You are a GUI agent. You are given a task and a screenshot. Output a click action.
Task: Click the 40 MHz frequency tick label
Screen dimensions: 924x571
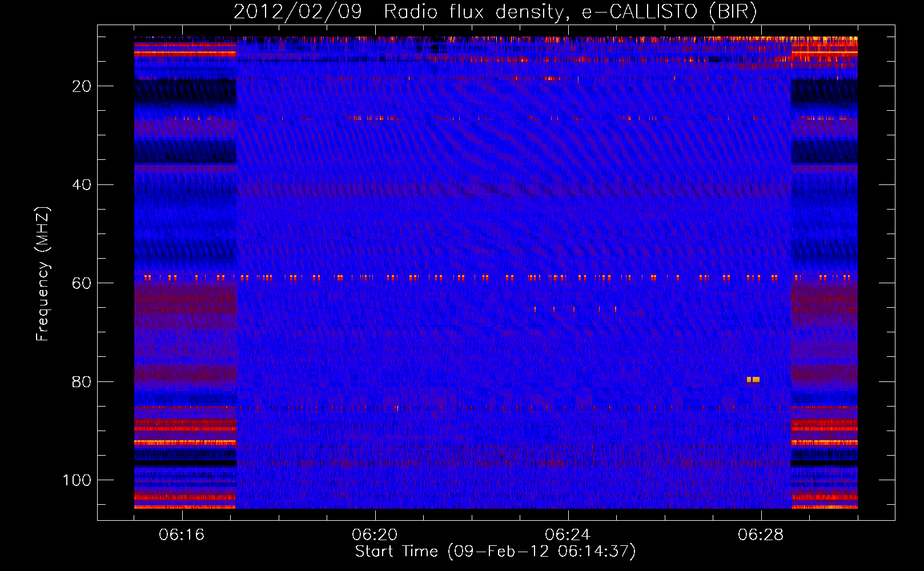82,185
